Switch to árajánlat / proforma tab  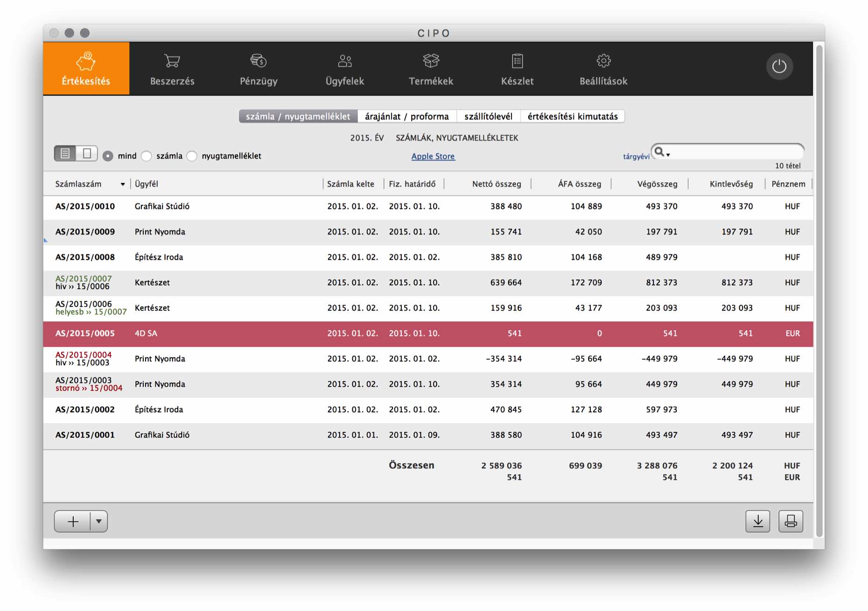tap(406, 117)
